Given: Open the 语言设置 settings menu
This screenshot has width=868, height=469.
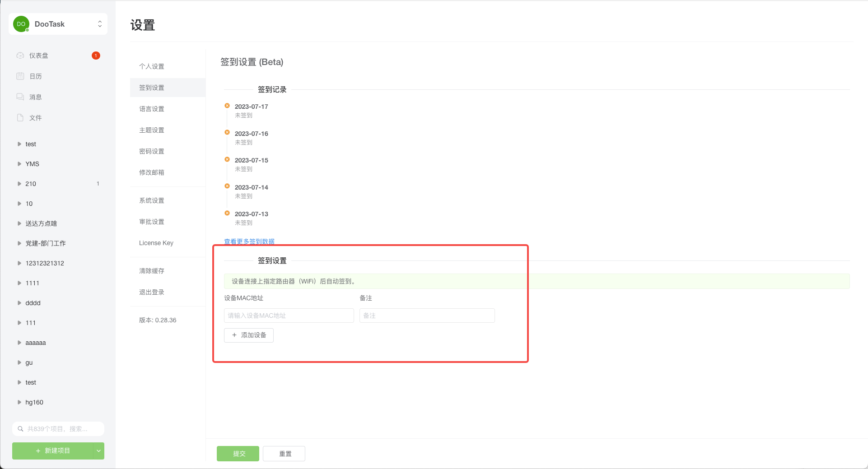Looking at the screenshot, I should (152, 109).
